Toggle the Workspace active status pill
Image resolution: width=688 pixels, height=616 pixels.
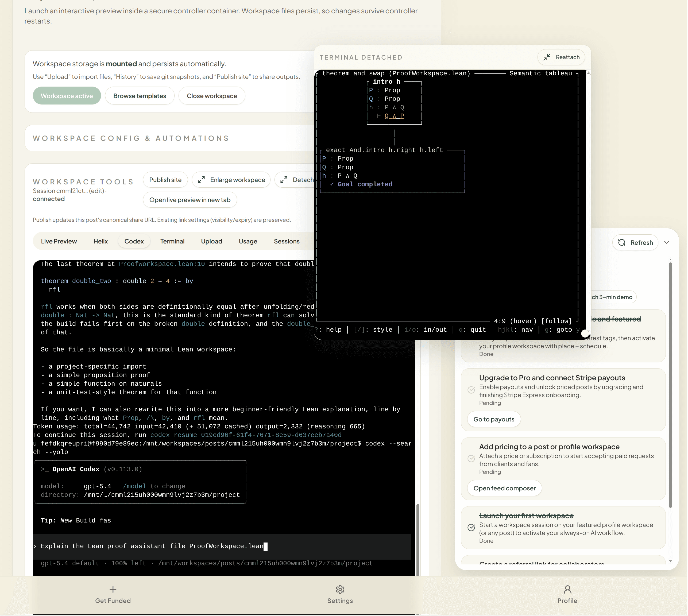(x=67, y=95)
